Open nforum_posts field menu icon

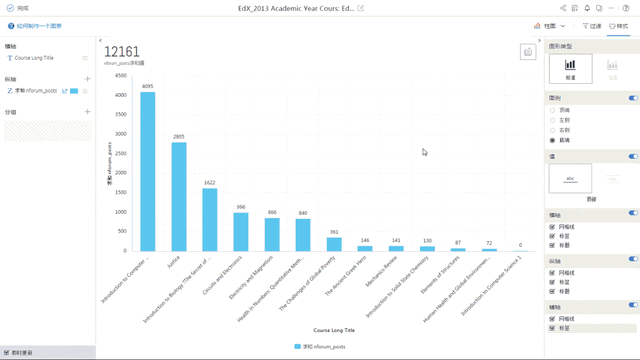pyautogui.click(x=85, y=91)
